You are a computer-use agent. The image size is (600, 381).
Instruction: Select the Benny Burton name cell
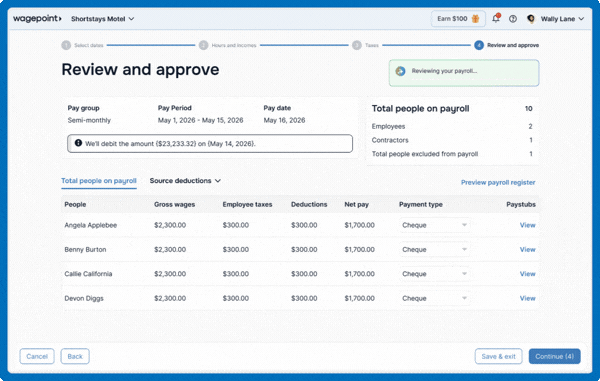[85, 249]
